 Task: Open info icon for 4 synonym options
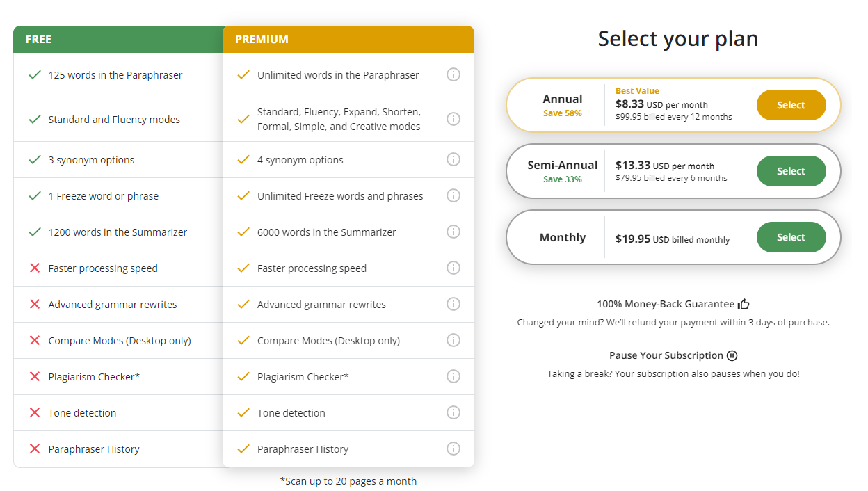(x=453, y=159)
